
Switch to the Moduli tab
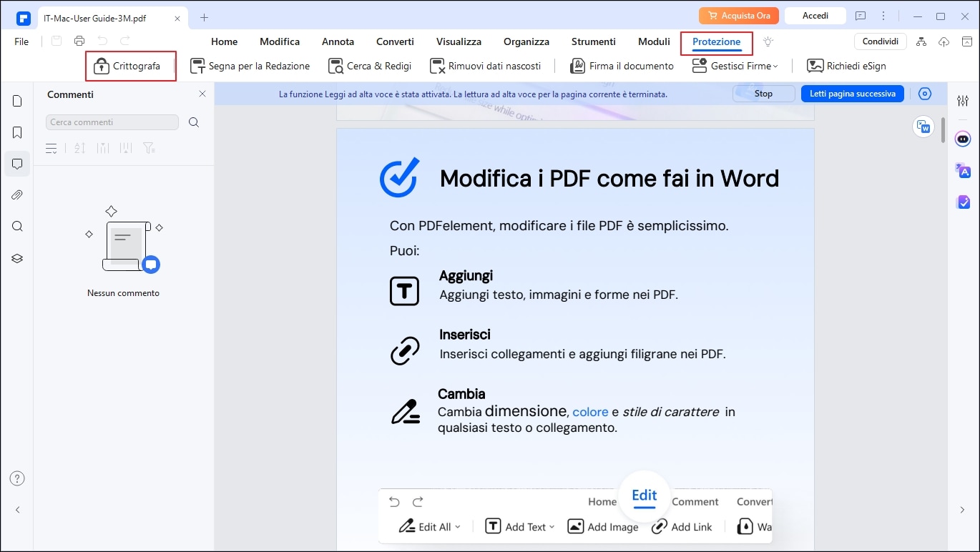[x=654, y=41]
